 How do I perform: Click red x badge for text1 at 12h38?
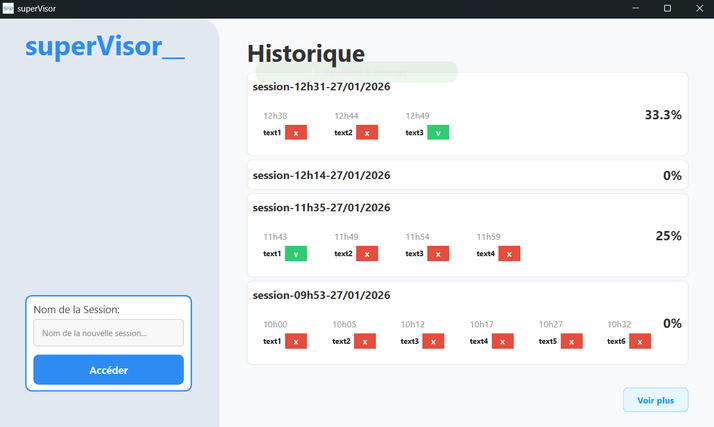pos(296,132)
